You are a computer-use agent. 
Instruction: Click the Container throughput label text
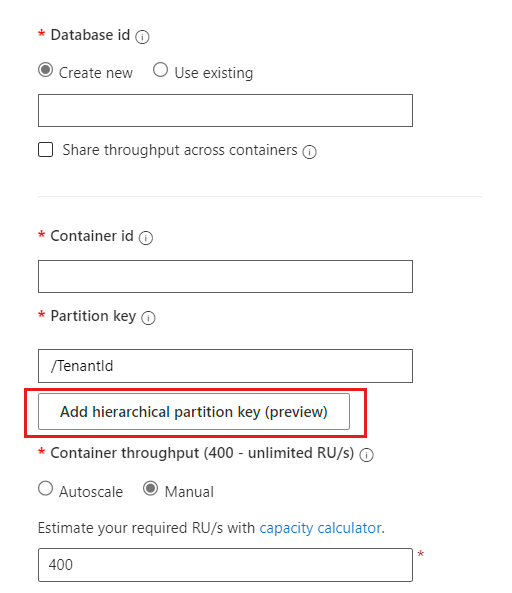pyautogui.click(x=202, y=453)
